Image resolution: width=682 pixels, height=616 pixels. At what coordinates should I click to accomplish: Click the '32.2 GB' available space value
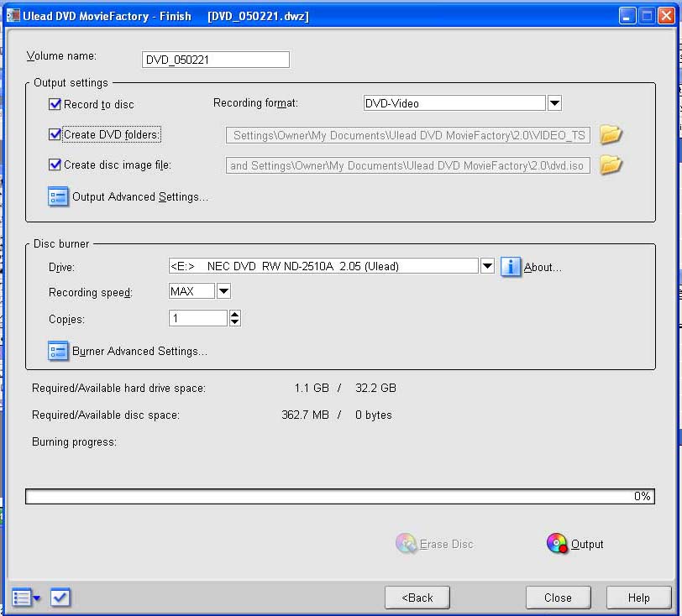click(375, 388)
